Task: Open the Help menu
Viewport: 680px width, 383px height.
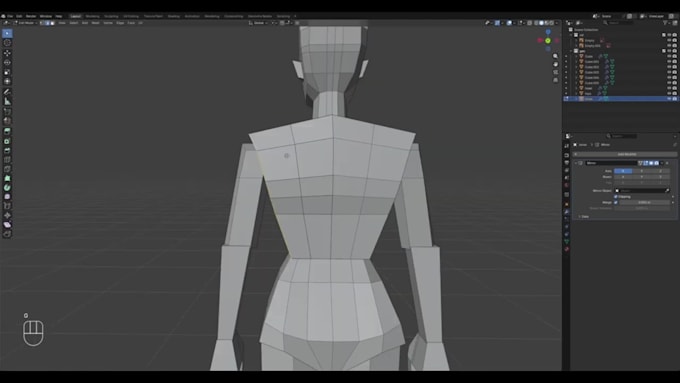Action: click(x=59, y=16)
